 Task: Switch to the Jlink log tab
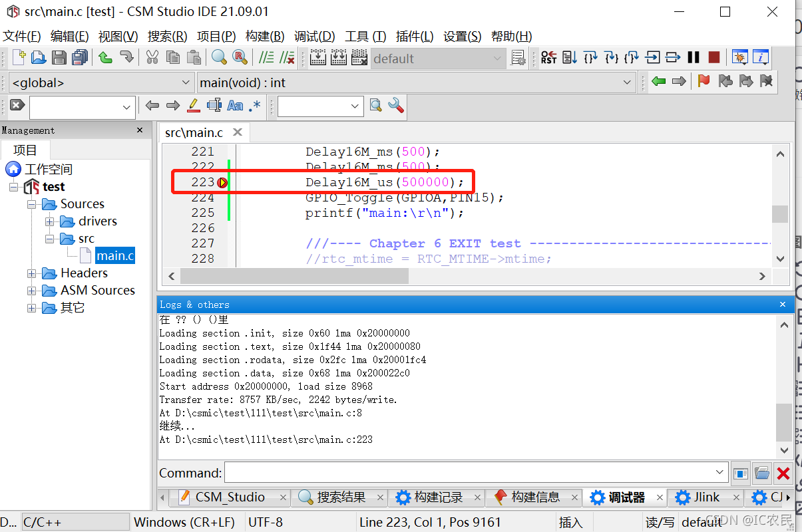tap(705, 497)
